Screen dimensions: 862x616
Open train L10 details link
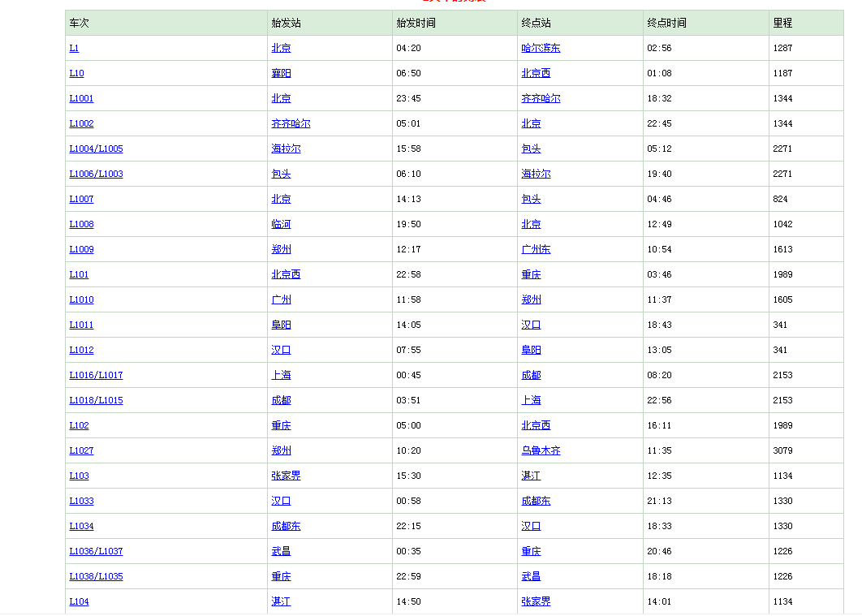coord(76,73)
